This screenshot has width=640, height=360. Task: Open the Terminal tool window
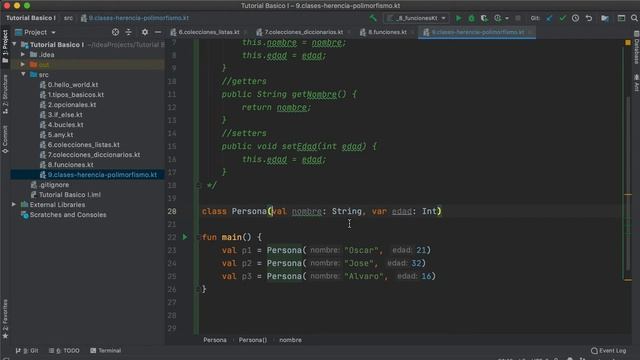tap(106, 351)
